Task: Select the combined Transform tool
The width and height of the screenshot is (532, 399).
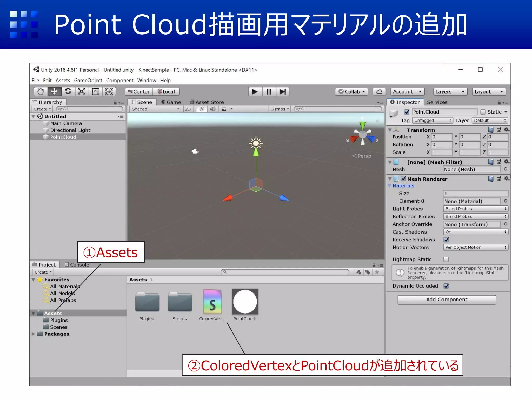Action: [x=109, y=91]
